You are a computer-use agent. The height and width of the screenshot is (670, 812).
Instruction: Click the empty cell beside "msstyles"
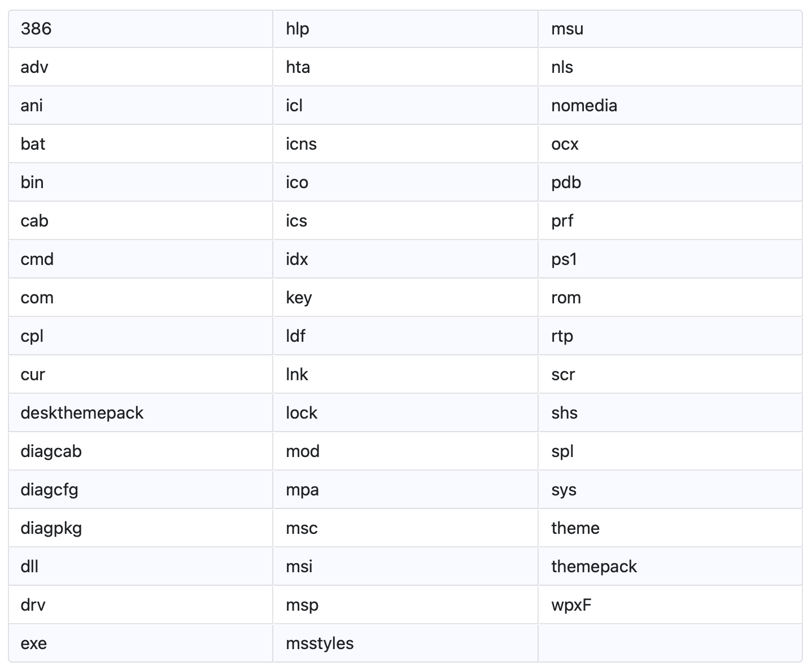pos(670,643)
